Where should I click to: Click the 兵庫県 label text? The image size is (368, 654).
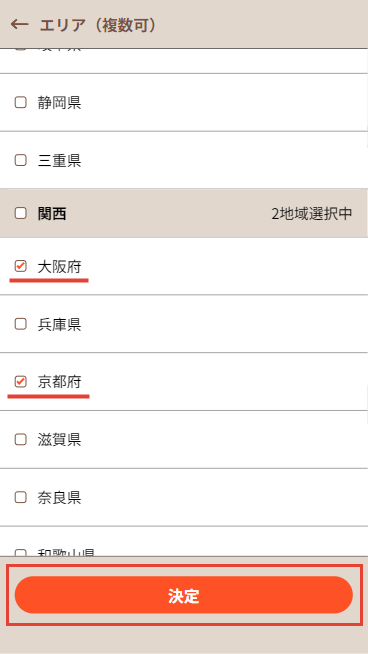pyautogui.click(x=59, y=324)
